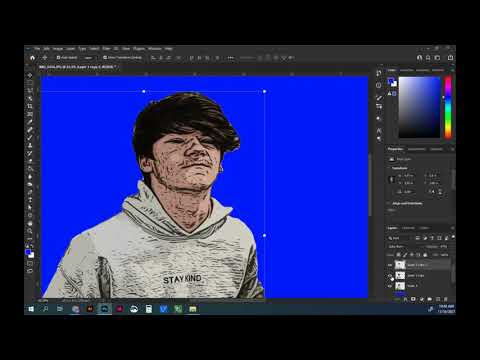Open the Filter menu
Viewport: 480px width, 360px height.
coord(106,49)
